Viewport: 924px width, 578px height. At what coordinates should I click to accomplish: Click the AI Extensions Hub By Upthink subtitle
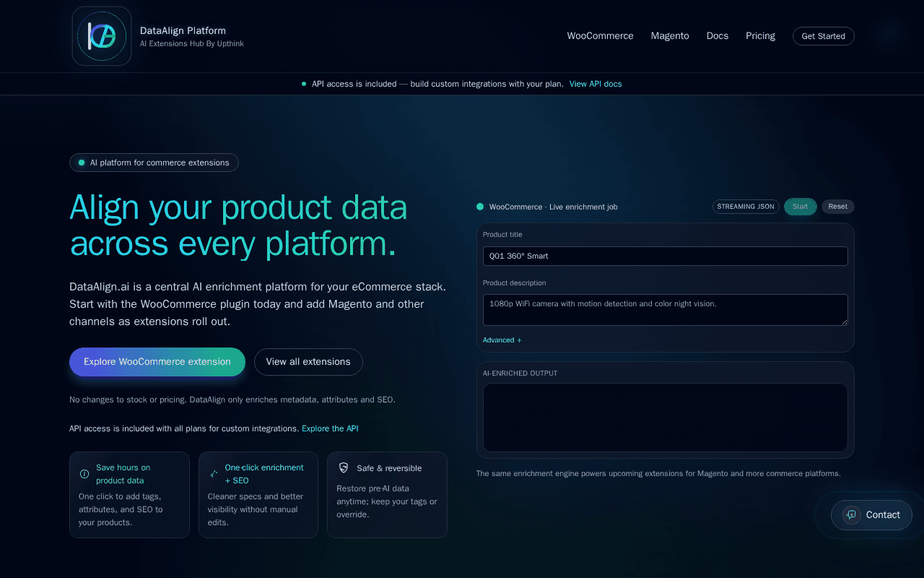(x=192, y=44)
